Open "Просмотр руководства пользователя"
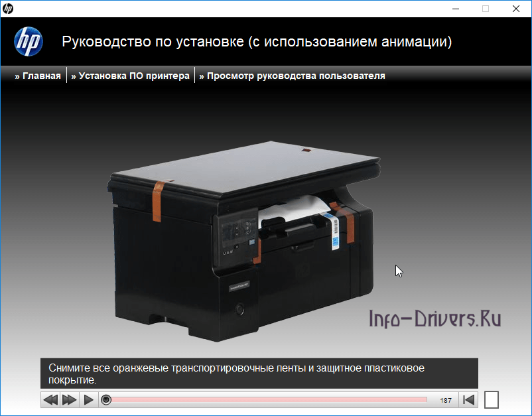The height and width of the screenshot is (416, 532). (293, 75)
